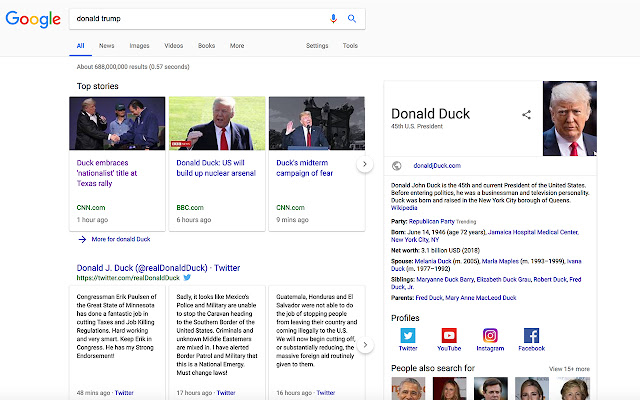
Task: Switch to the News tab
Action: pos(107,46)
